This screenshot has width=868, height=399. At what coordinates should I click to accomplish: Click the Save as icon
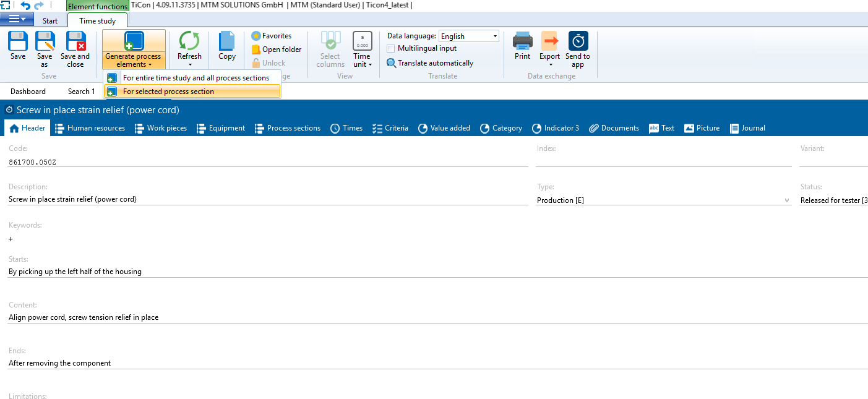click(x=45, y=41)
